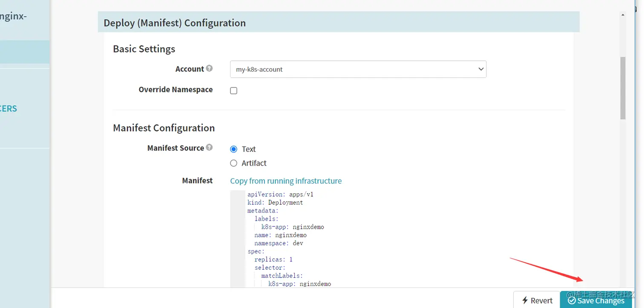Click the Account dropdown chevron arrow
The width and height of the screenshot is (644, 308).
point(480,69)
